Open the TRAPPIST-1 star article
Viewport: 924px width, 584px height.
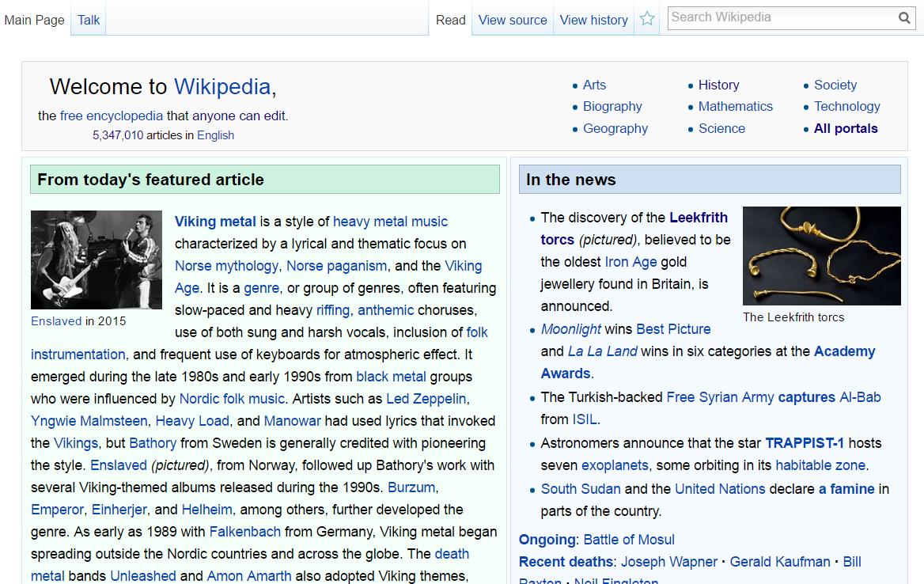(805, 443)
